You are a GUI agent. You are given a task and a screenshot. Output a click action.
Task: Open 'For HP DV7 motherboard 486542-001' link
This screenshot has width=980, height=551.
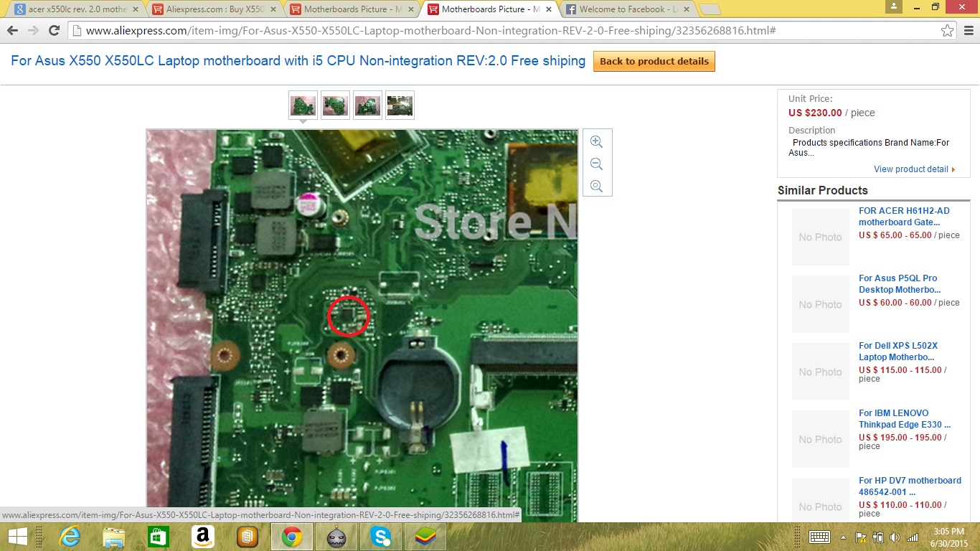[x=910, y=486]
